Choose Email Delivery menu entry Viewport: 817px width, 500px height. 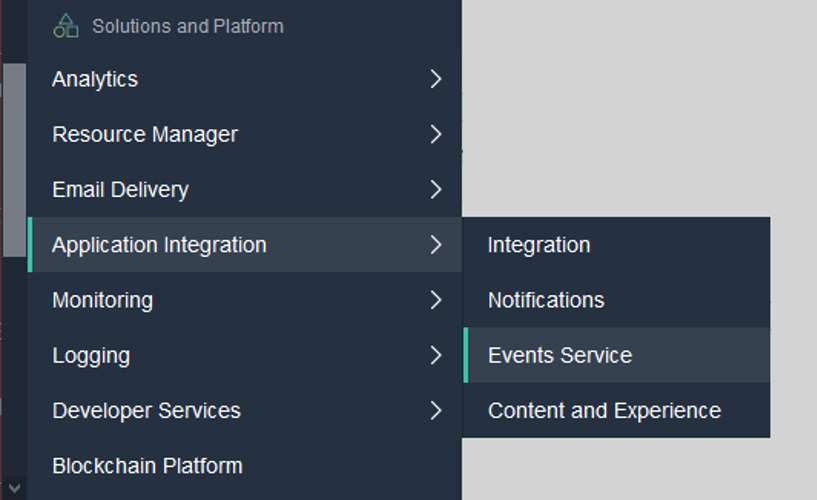tap(120, 189)
